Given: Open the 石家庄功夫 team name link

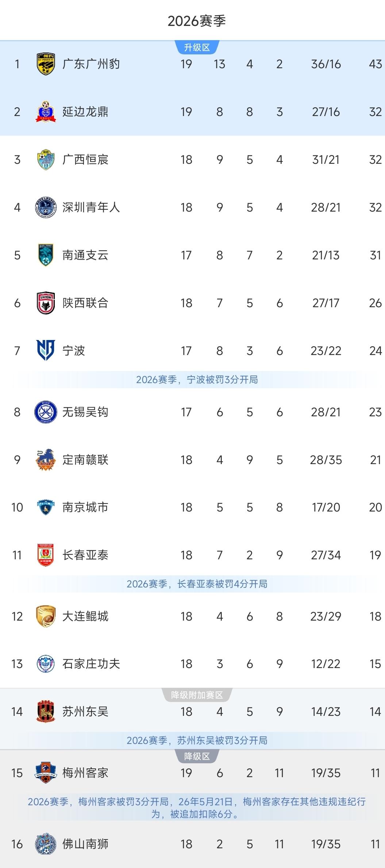Looking at the screenshot, I should pyautogui.click(x=91, y=664).
